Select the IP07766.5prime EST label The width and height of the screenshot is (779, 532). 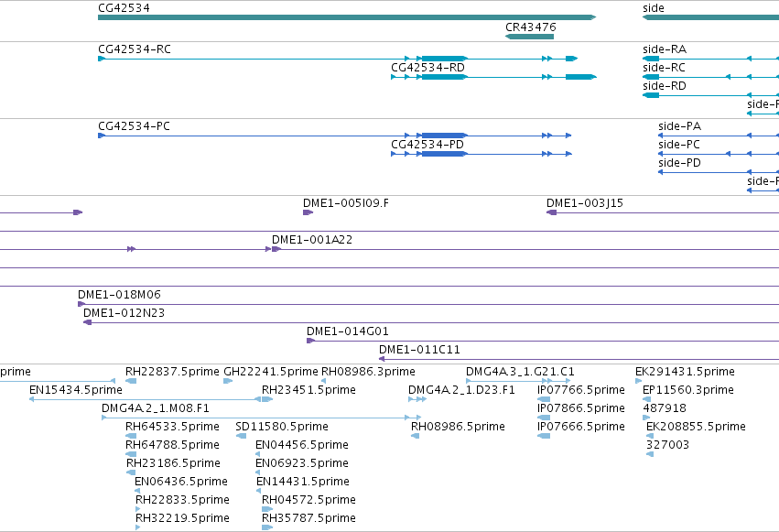580,390
